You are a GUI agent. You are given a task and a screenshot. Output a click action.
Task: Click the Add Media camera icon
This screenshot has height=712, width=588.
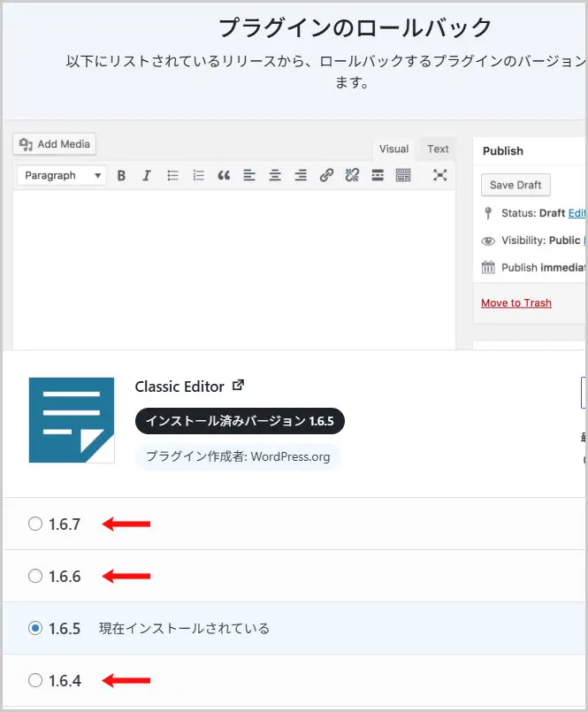coord(26,144)
